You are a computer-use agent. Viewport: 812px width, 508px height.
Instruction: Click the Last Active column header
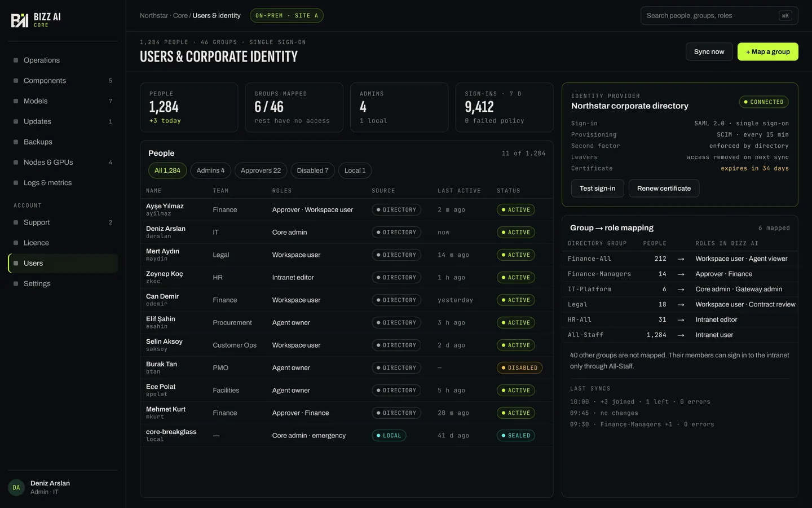459,191
